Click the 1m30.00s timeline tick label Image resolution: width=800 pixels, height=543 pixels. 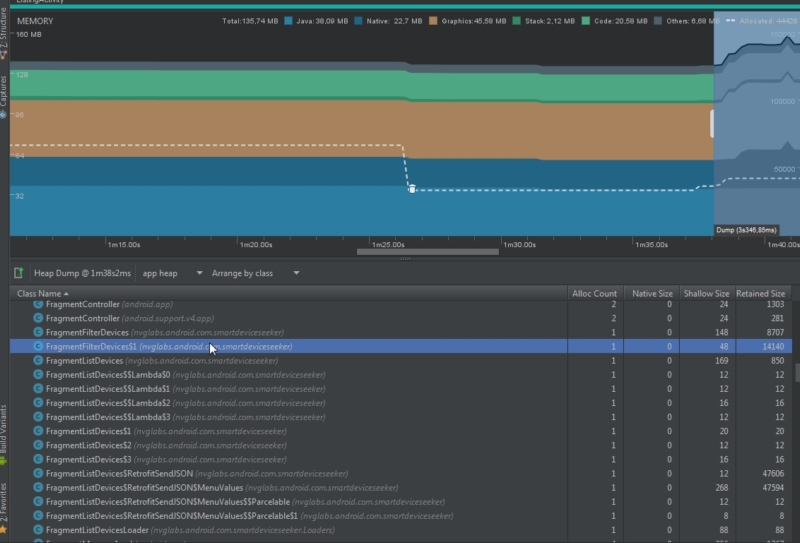pyautogui.click(x=519, y=245)
